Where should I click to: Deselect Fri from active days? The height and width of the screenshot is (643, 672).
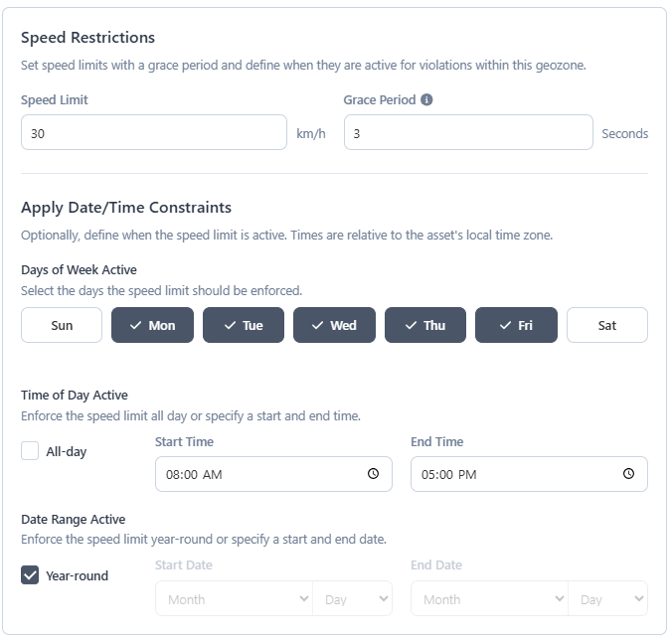[x=516, y=325]
